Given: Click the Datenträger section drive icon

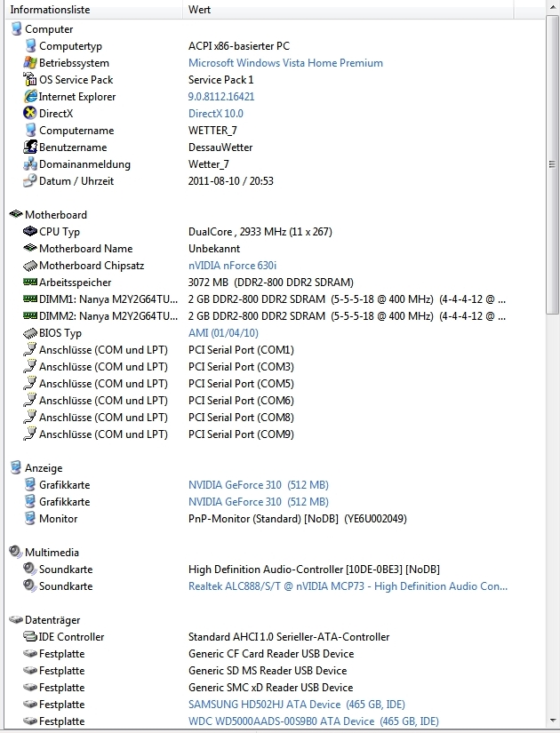Looking at the screenshot, I should pos(16,620).
